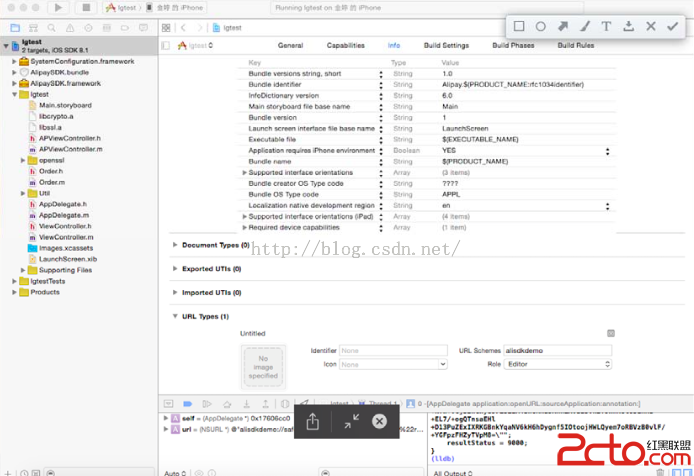
Task: Dismiss overlay with the round X icon
Action: pyautogui.click(x=379, y=422)
